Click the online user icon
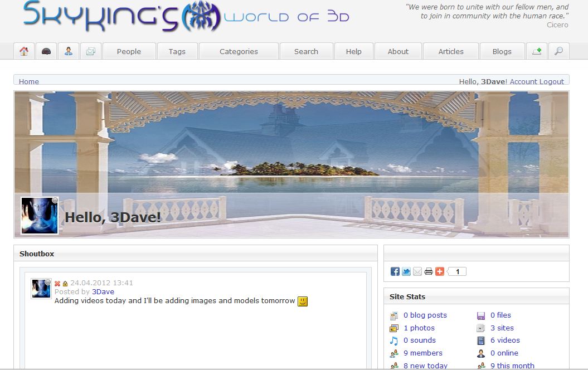 [x=481, y=353]
